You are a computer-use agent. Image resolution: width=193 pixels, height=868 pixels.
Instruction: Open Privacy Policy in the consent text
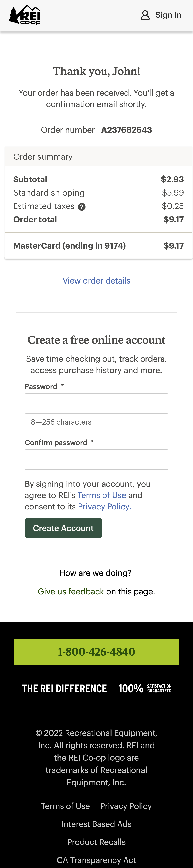click(x=103, y=506)
